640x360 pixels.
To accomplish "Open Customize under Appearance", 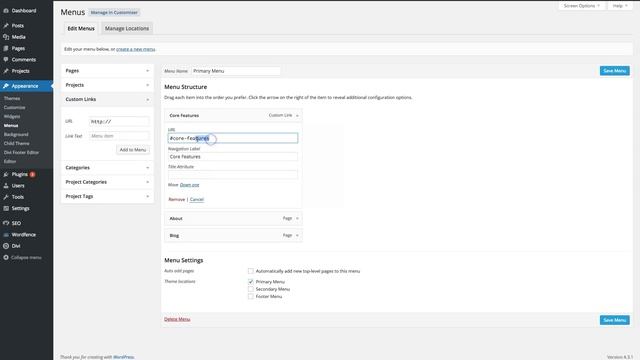I will [x=14, y=107].
